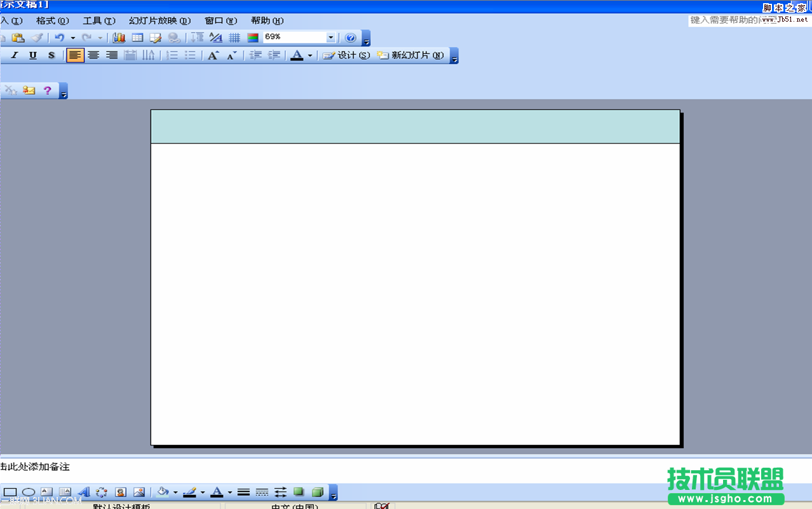Screen dimensions: 812x509
Task: Click the Increase Font Size icon
Action: 213,56
